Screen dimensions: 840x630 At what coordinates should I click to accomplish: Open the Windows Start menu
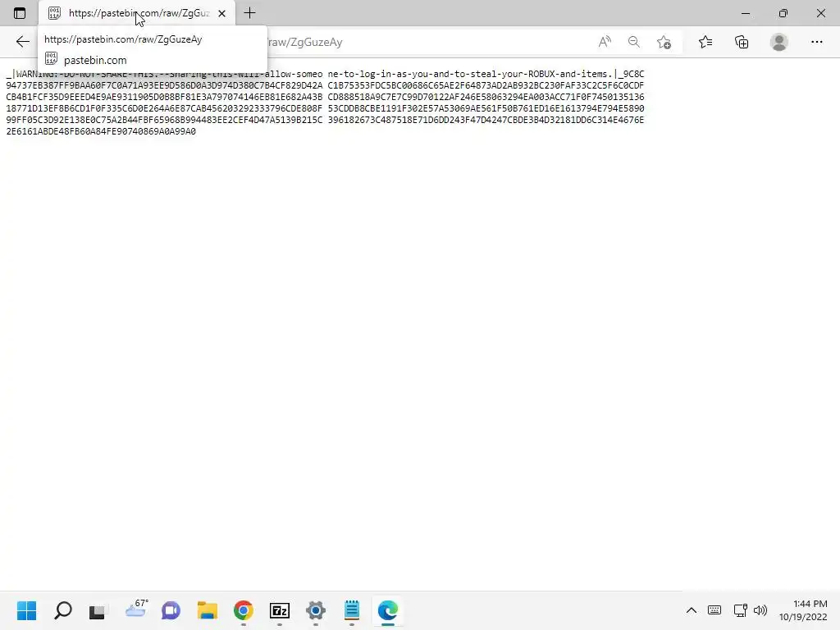point(26,610)
